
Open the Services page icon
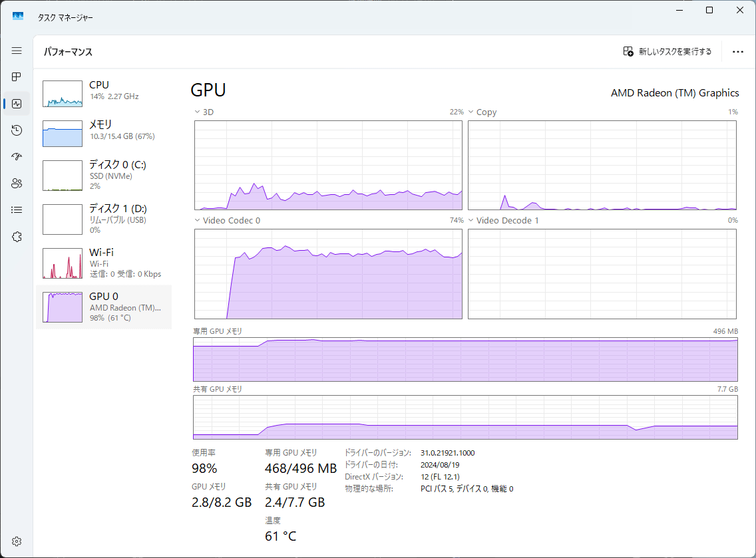click(17, 237)
